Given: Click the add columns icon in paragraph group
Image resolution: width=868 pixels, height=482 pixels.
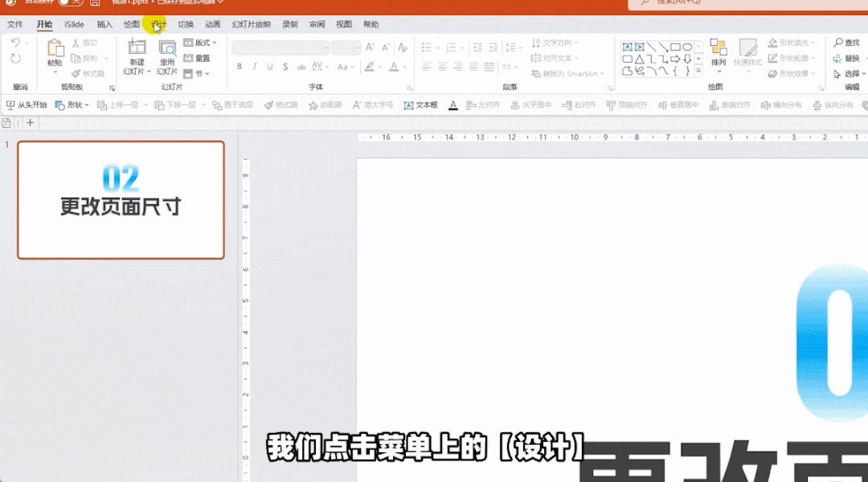Looking at the screenshot, I should 508,67.
